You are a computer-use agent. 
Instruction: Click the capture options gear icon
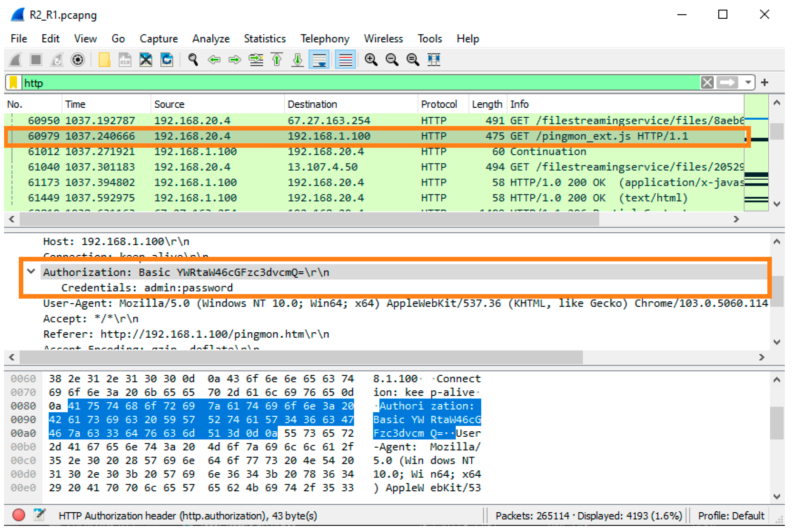tap(78, 60)
